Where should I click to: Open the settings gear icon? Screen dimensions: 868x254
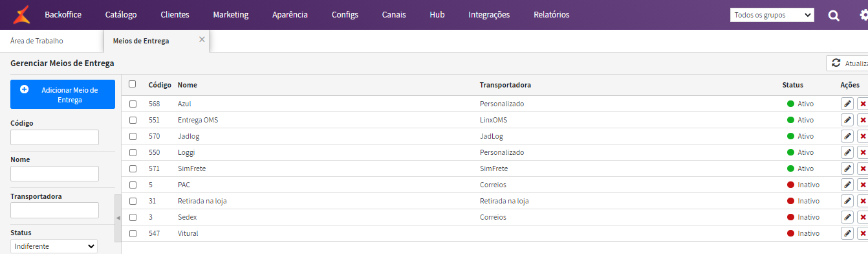863,15
